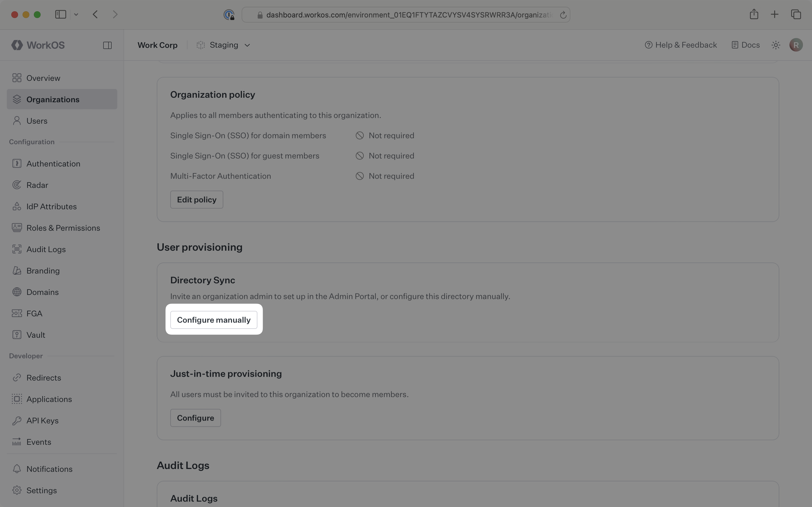Click the Radar sidebar icon
Viewport: 812px width, 507px height.
click(x=17, y=185)
